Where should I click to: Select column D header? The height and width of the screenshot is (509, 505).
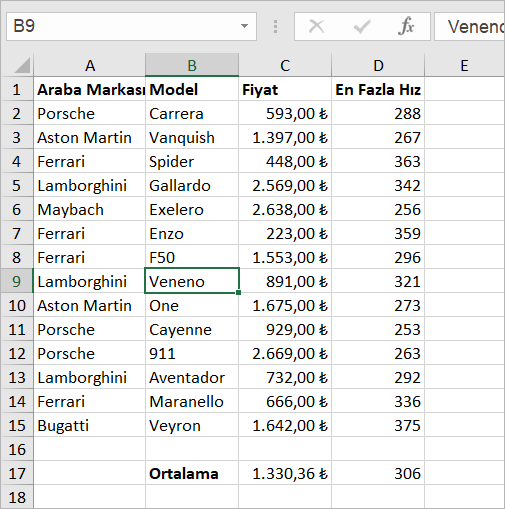tap(378, 65)
